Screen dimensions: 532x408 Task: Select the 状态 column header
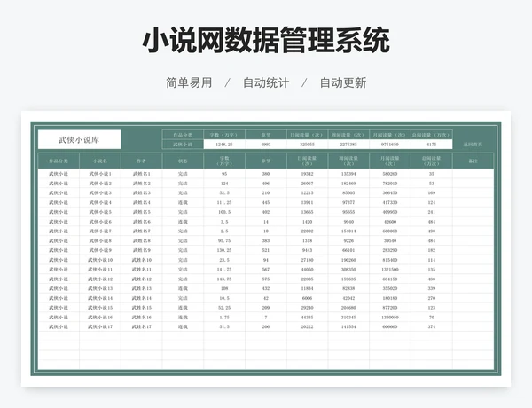183,161
